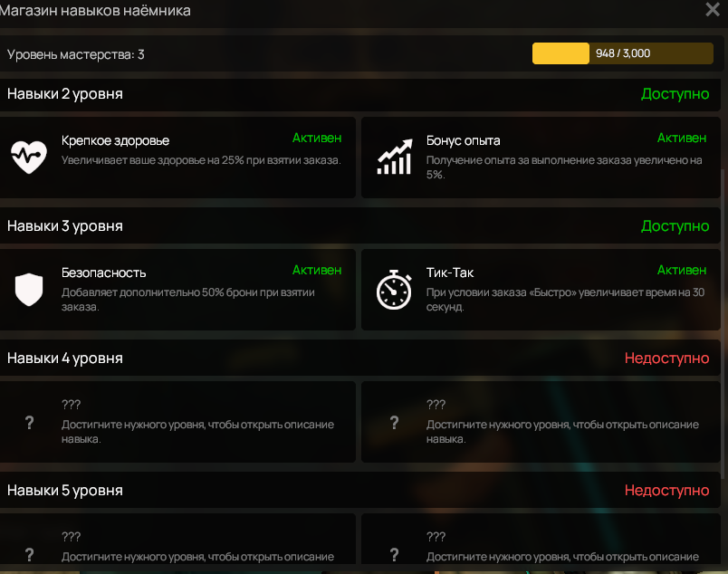Close the Магазин навыков наёмника window
Viewport: 728px width, 574px height.
(713, 9)
